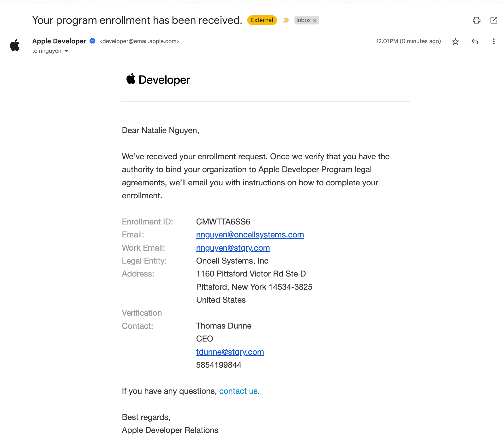Open the three-dot More options menu

pyautogui.click(x=493, y=41)
